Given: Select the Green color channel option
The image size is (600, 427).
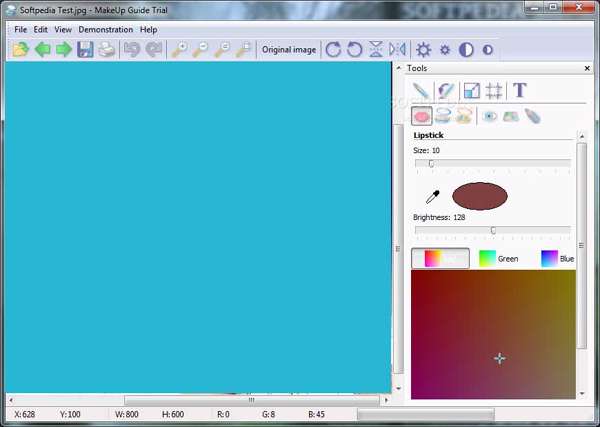Looking at the screenshot, I should point(499,258).
